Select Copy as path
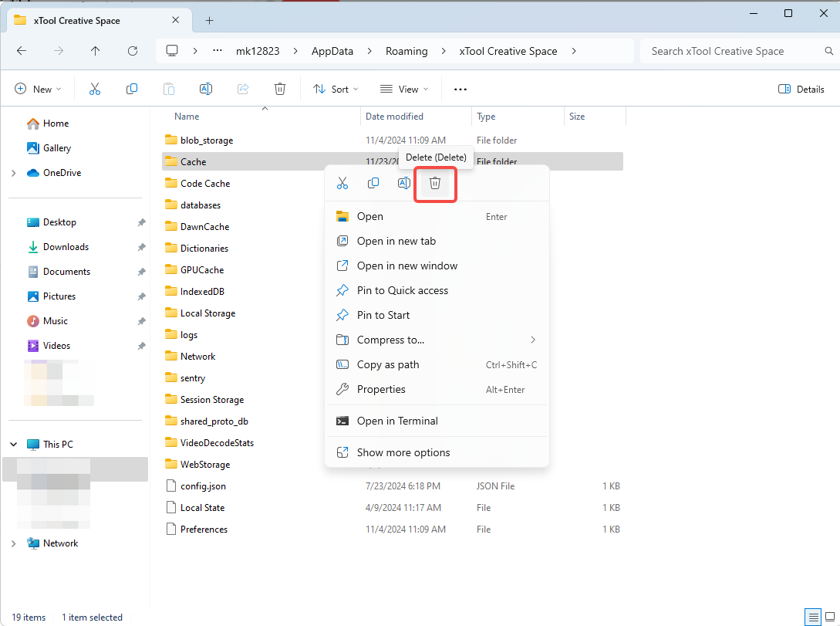Image resolution: width=840 pixels, height=626 pixels. pos(437,364)
